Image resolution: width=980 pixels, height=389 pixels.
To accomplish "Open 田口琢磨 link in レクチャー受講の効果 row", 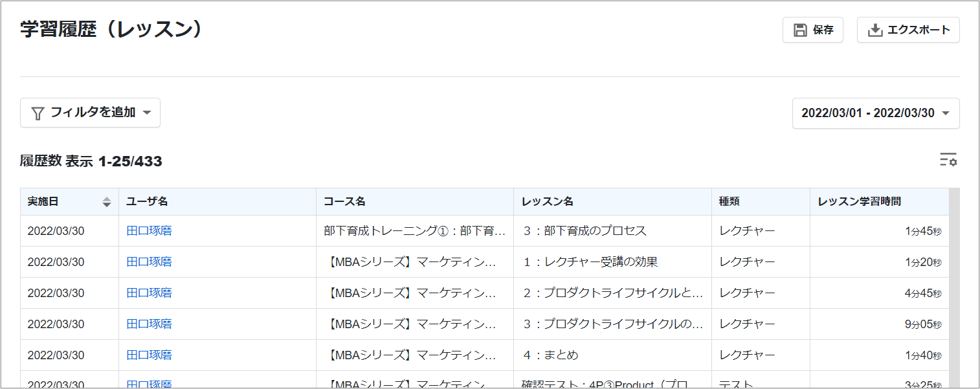I will pos(149,262).
